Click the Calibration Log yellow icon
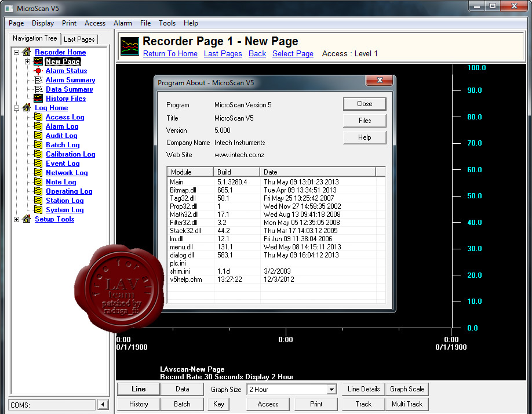532x414 pixels. [38, 154]
